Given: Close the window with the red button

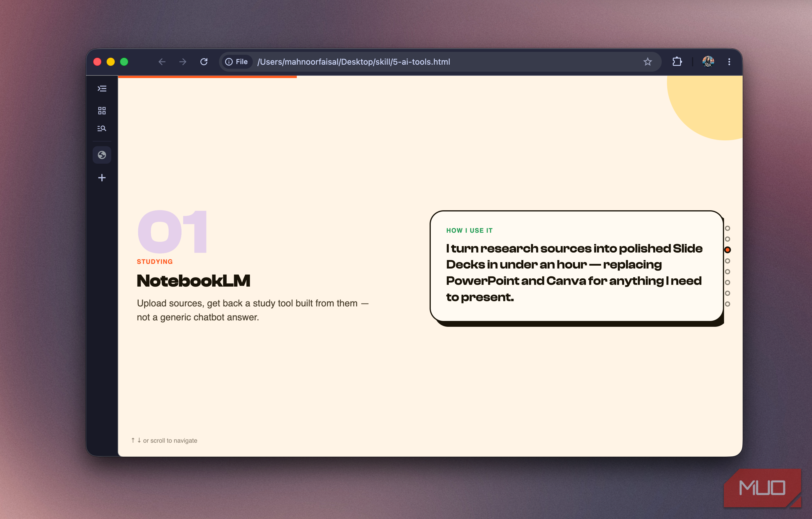Looking at the screenshot, I should click(98, 62).
